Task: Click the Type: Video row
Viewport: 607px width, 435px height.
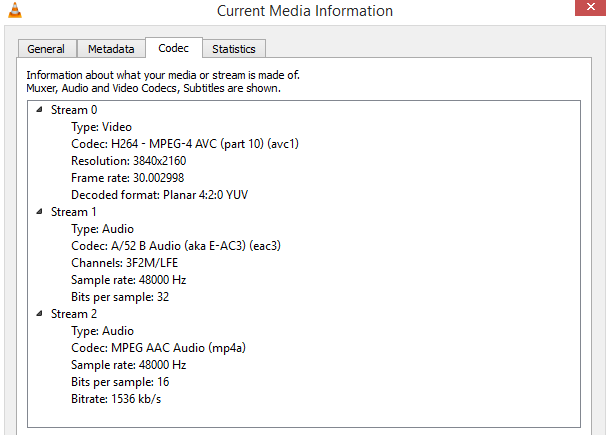Action: click(x=101, y=127)
